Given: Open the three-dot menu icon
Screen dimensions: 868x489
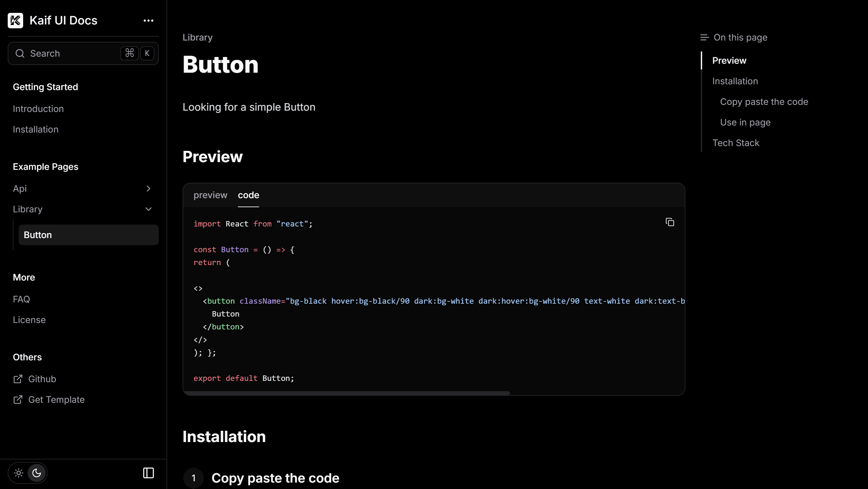Looking at the screenshot, I should pos(148,20).
